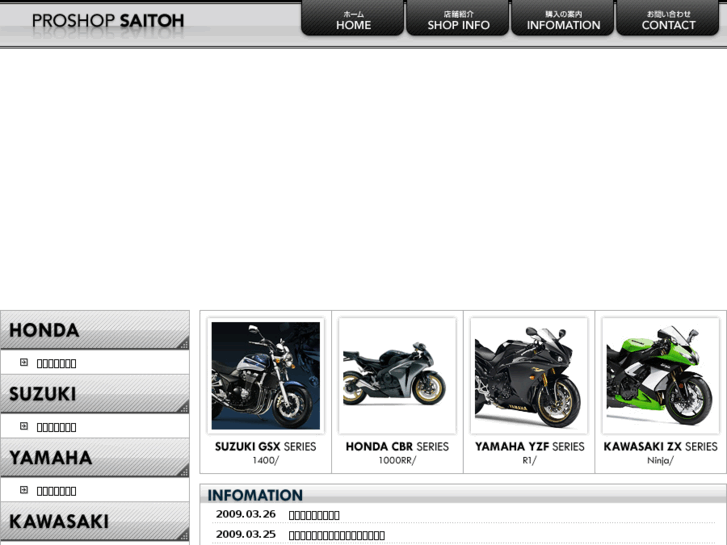The height and width of the screenshot is (545, 727).
Task: View the Yamaha YZF motorcycle thumbnail
Action: (x=529, y=376)
